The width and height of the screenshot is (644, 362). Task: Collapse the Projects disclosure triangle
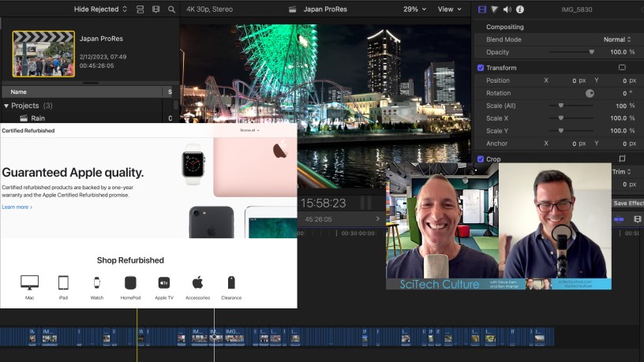click(6, 106)
